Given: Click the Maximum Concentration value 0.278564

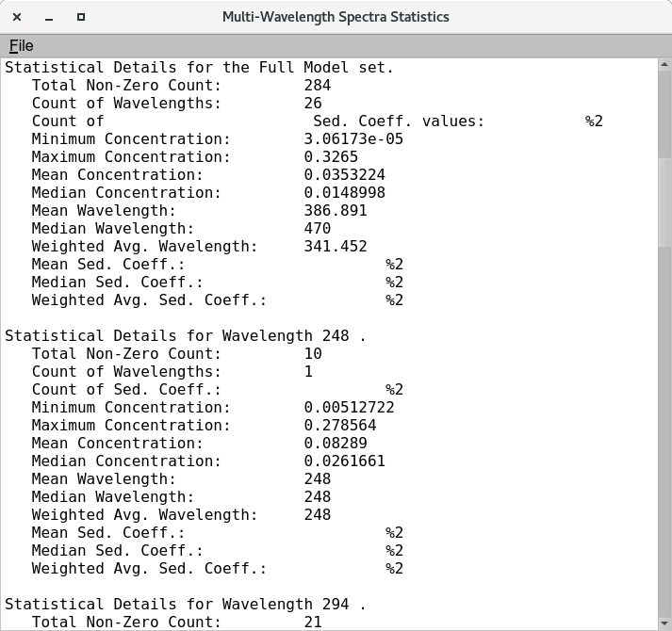Looking at the screenshot, I should pyautogui.click(x=340, y=426).
